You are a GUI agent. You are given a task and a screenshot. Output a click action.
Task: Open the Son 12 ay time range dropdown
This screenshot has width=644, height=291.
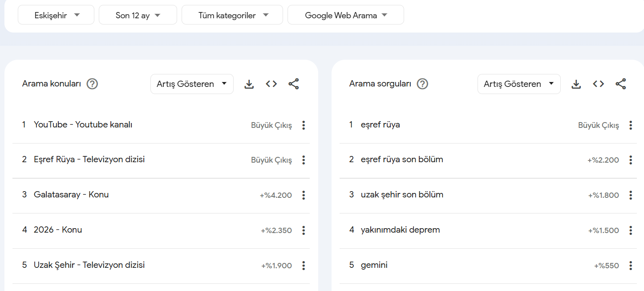click(138, 14)
